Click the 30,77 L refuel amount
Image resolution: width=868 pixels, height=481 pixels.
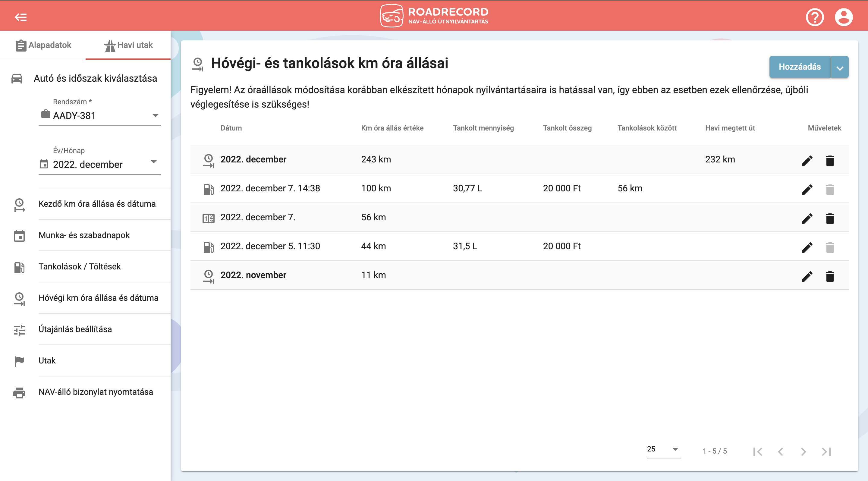click(x=467, y=188)
